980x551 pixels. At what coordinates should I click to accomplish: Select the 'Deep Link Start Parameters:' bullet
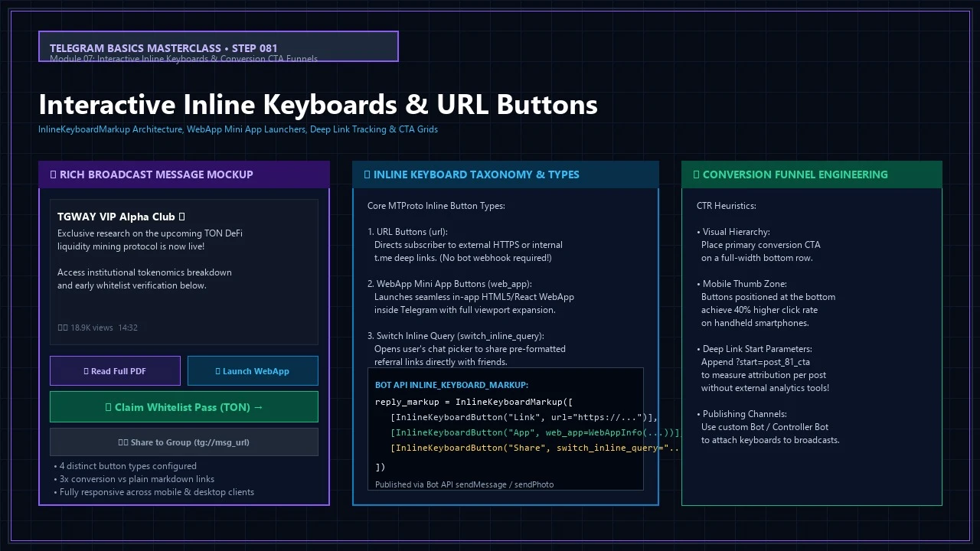tap(754, 349)
